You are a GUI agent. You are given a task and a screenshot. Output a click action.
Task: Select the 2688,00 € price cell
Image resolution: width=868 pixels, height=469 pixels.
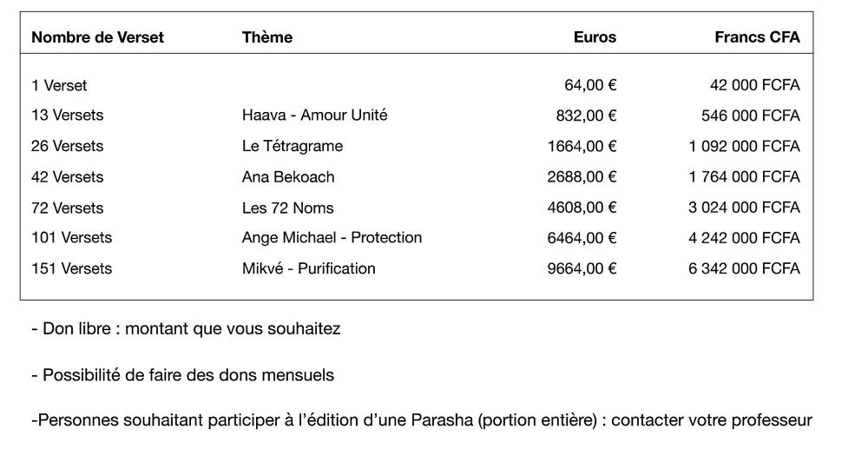tap(582, 177)
